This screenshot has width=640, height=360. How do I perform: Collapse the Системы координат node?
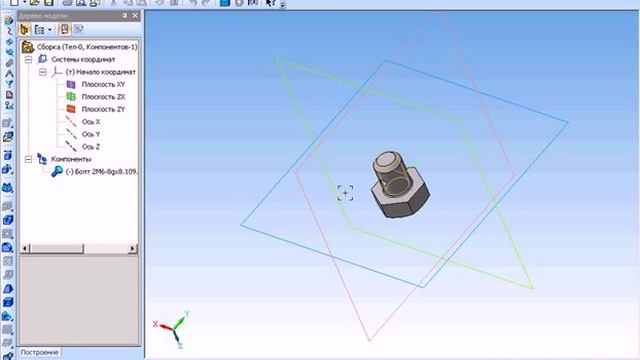coord(29,60)
